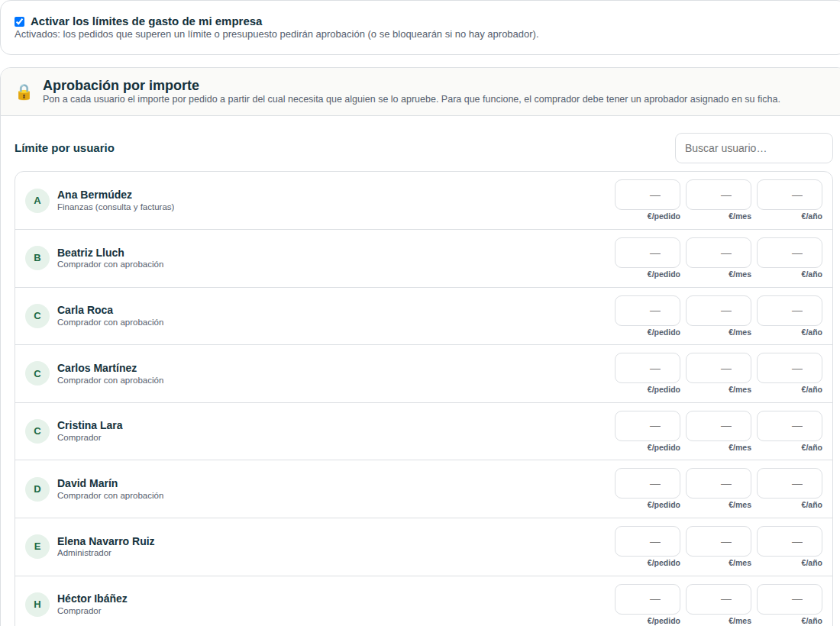Click the name 'Elena Navarro Ruiz'

106,541
